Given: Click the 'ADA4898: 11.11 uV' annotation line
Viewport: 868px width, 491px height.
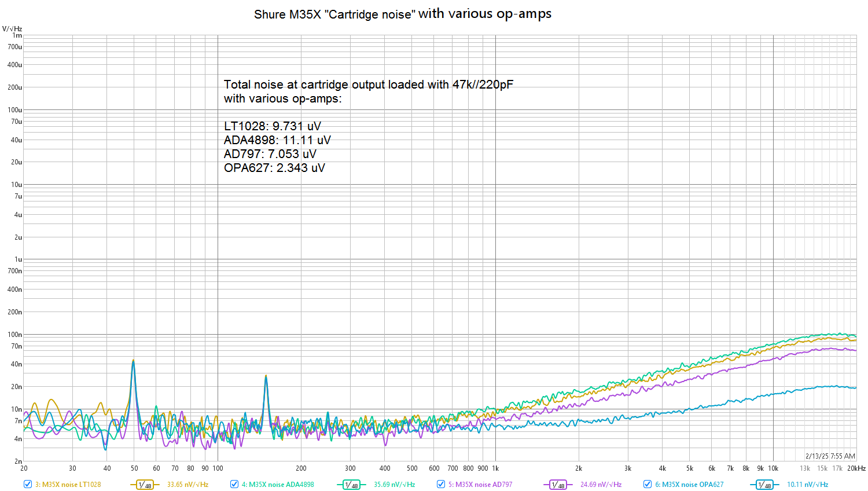Looking at the screenshot, I should pos(277,140).
